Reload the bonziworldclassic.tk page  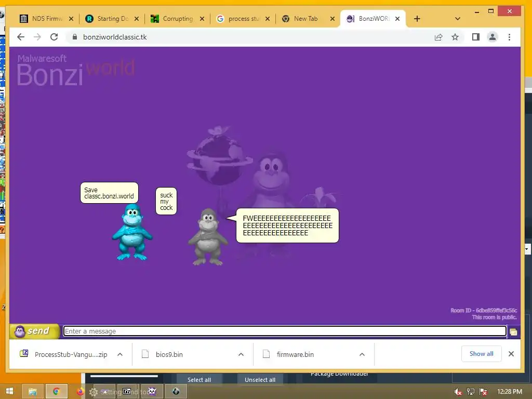[54, 37]
